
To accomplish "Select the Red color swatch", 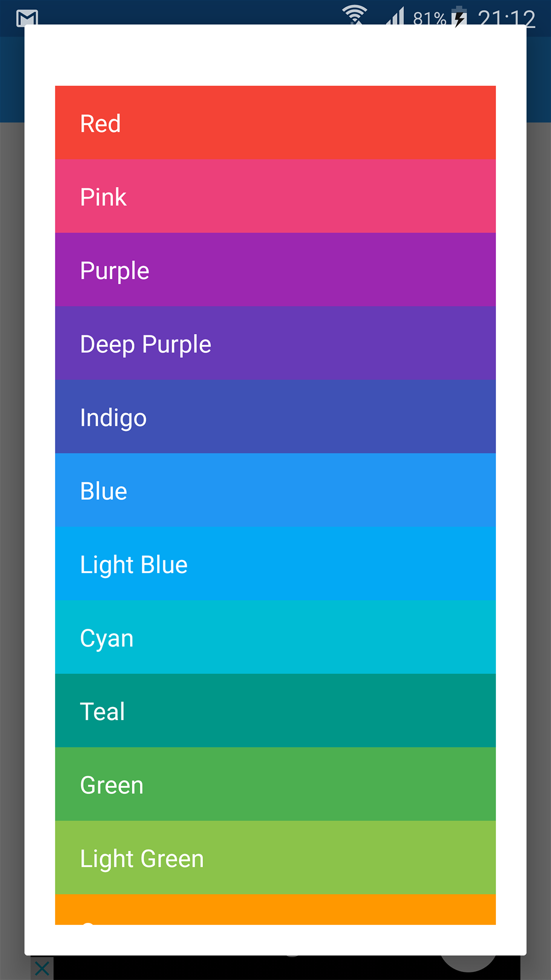I will point(275,122).
